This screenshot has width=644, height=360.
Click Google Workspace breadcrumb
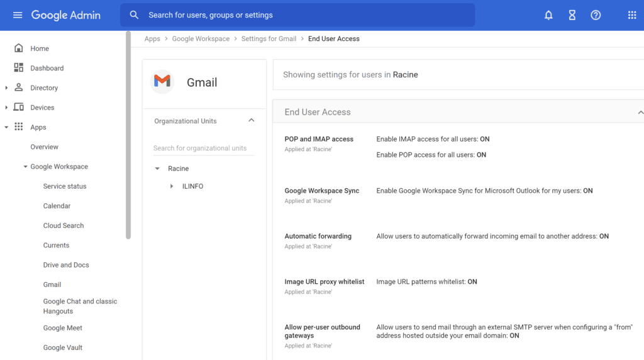pyautogui.click(x=201, y=38)
